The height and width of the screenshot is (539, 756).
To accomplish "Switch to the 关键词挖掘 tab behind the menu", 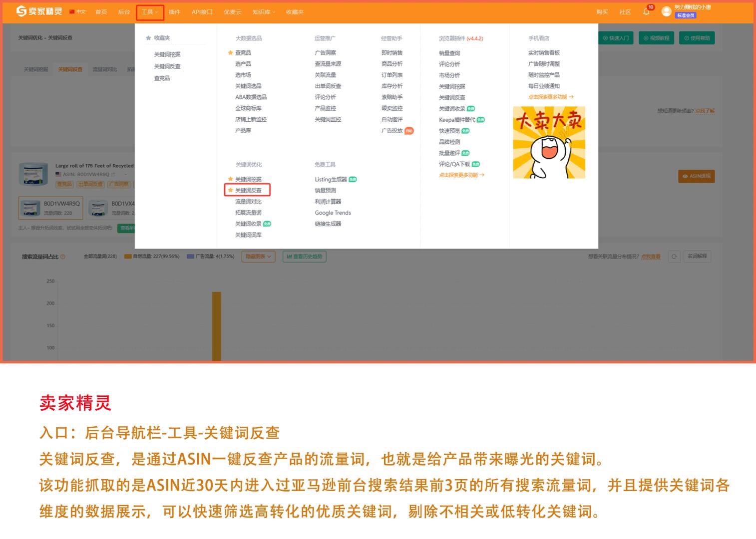I will point(36,69).
